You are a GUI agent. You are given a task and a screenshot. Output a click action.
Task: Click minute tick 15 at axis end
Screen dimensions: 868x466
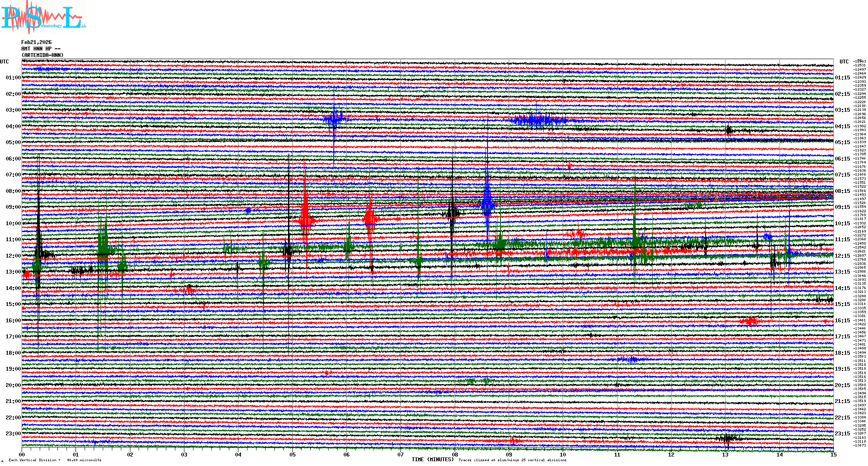833,455
